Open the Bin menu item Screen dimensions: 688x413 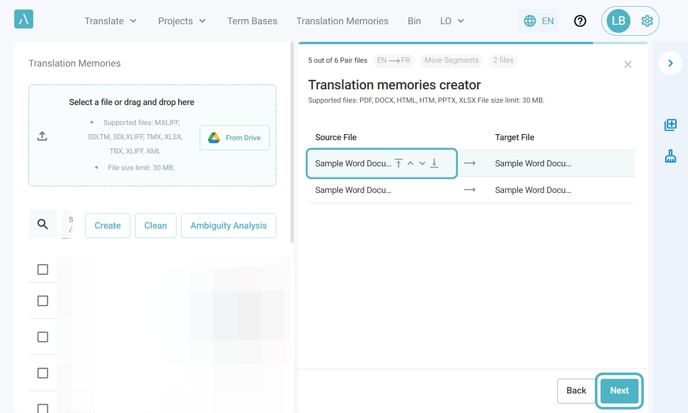tap(414, 21)
